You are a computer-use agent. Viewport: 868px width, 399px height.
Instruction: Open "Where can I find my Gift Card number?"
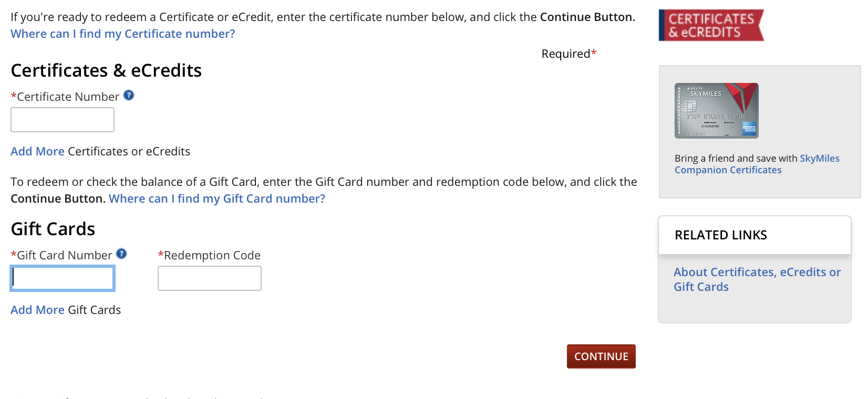click(217, 199)
